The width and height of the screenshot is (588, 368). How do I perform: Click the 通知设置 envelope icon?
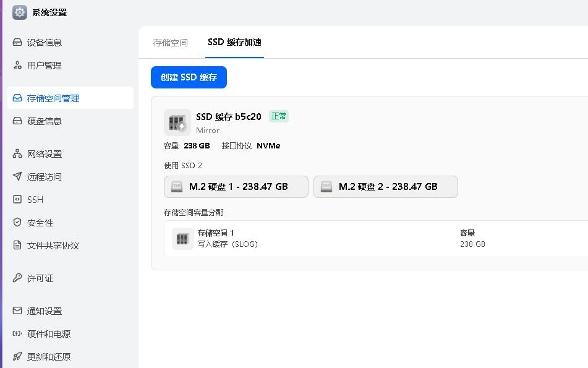(x=17, y=310)
